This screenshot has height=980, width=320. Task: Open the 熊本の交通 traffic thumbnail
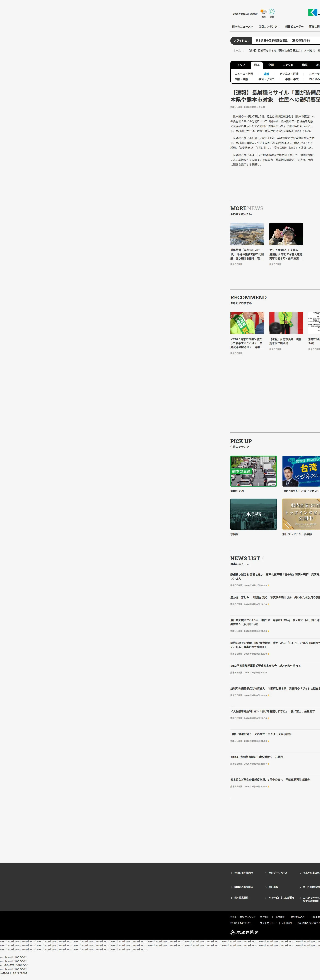coord(253,471)
